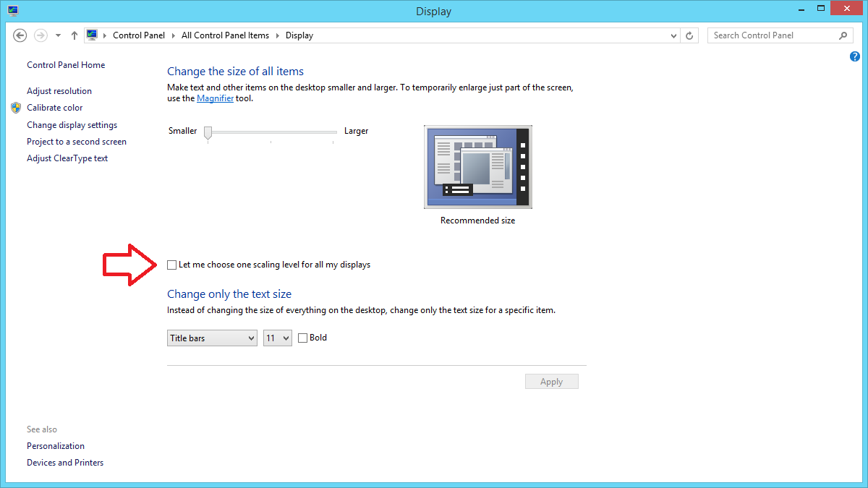
Task: Click the Display icon in address bar
Action: coord(92,35)
